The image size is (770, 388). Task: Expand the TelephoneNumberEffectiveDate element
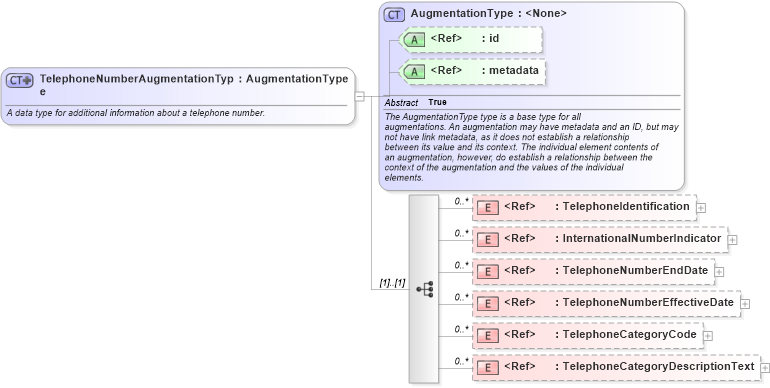745,304
